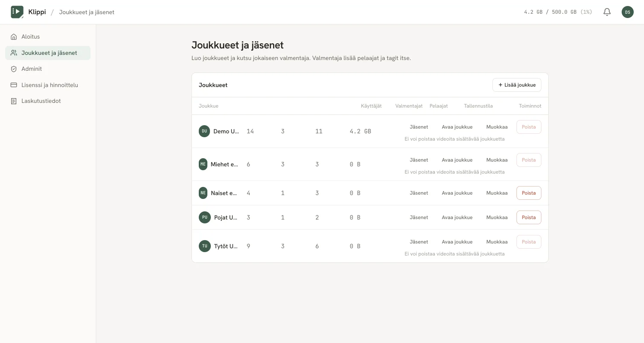Screen dimensions: 644x343
Task: Click Avaa joukkue for Pojat team
Action: (457, 217)
